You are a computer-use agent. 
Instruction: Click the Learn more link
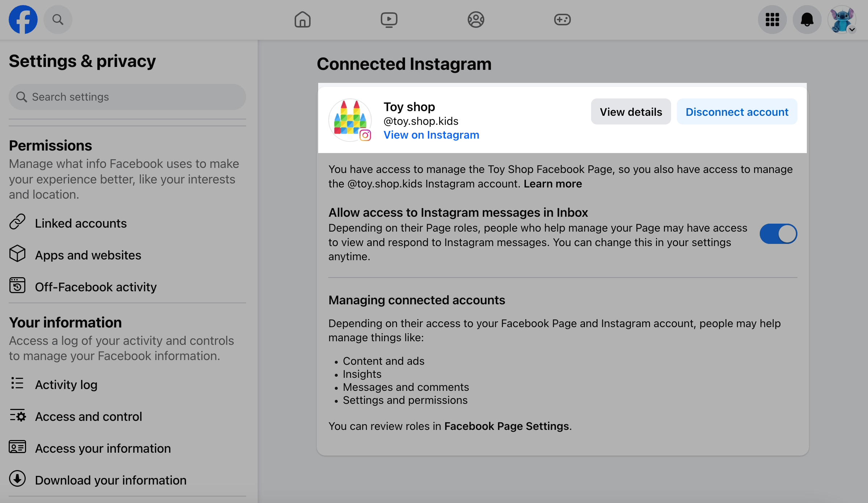552,184
